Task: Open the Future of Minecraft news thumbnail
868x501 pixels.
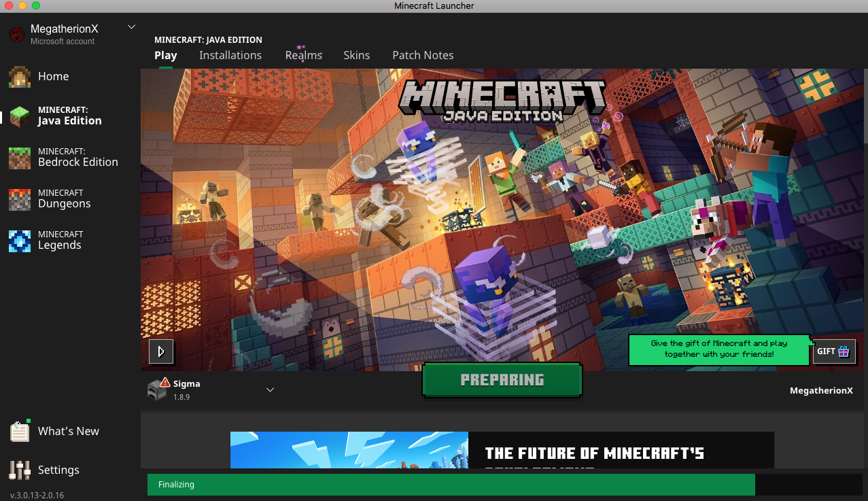Action: pyautogui.click(x=349, y=450)
